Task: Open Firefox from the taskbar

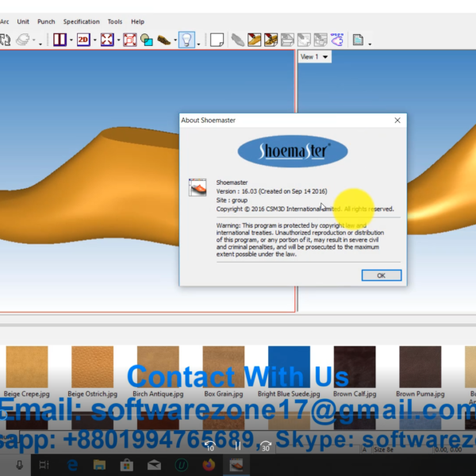Action: [x=209, y=465]
